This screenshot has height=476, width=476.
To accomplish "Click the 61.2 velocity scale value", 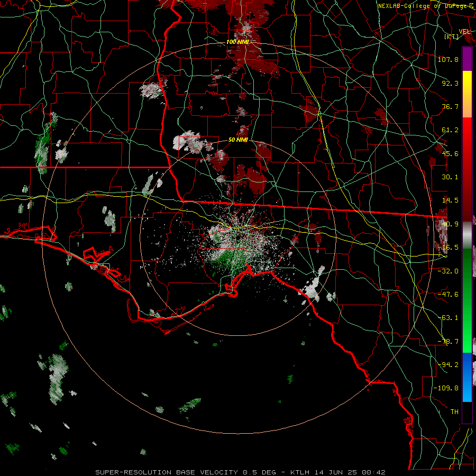I will click(x=450, y=130).
